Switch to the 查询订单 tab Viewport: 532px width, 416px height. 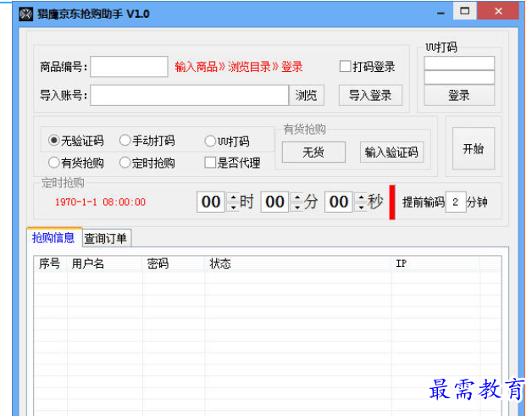[x=106, y=238]
